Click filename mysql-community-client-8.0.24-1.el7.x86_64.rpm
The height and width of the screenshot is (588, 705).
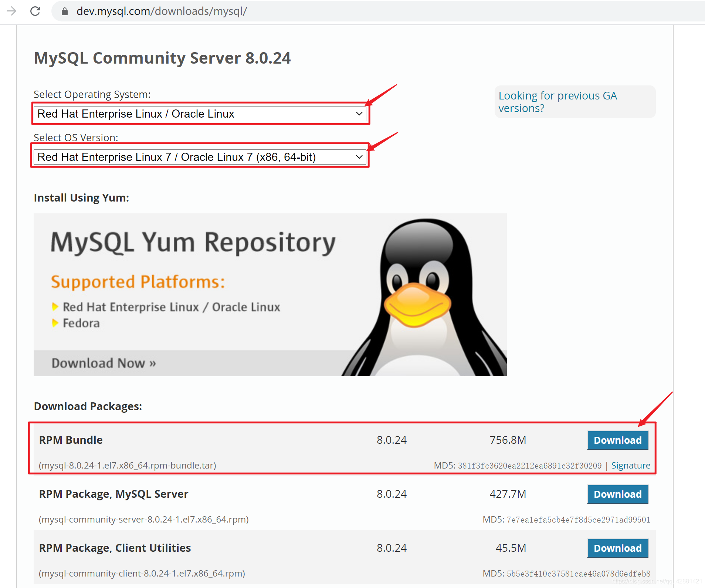click(142, 573)
